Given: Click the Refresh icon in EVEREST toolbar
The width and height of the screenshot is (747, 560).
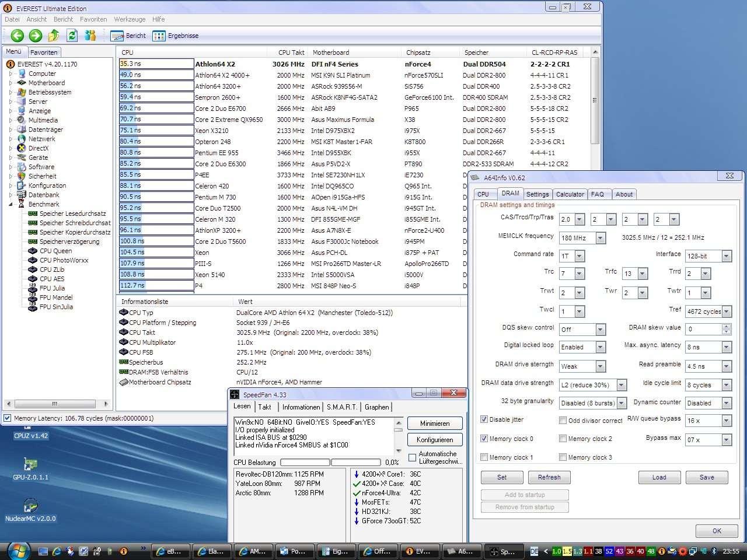Looking at the screenshot, I should tap(72, 36).
